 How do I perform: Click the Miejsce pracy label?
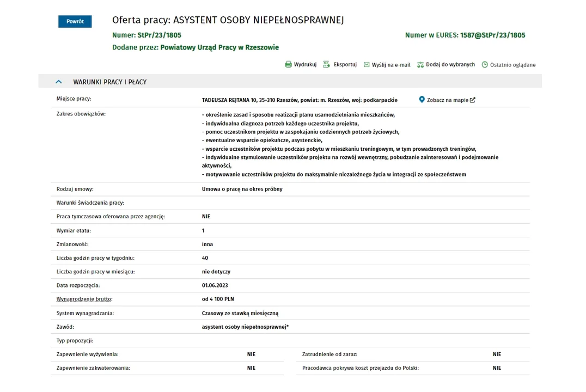pos(74,99)
